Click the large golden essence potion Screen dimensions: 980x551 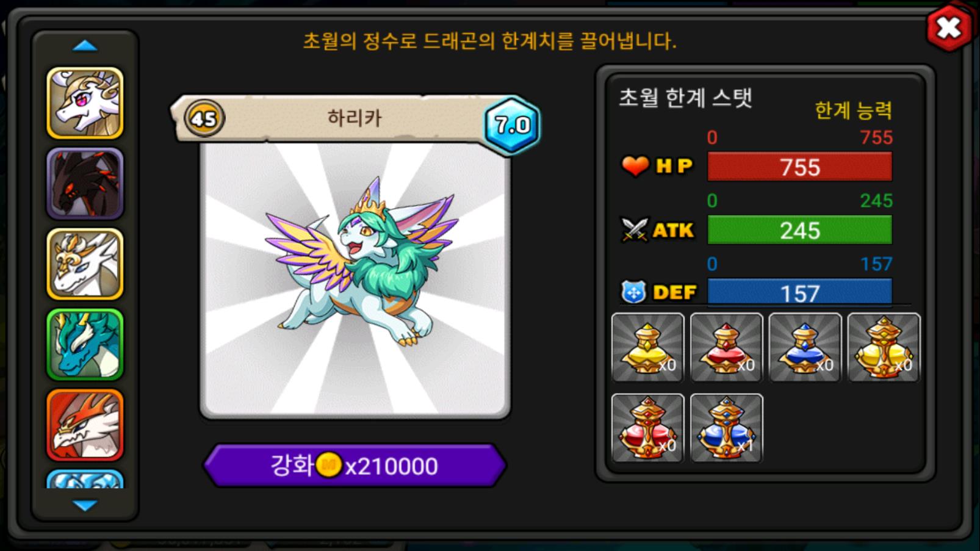click(x=884, y=347)
